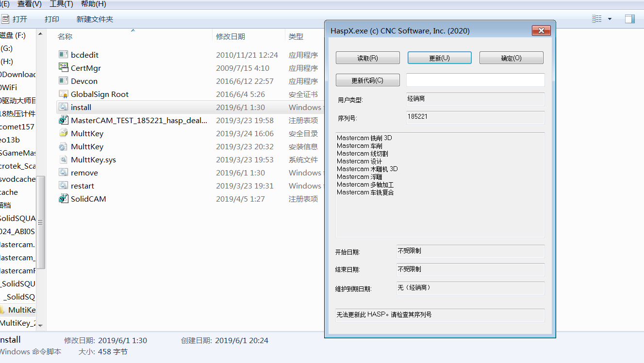Click the navigation tree scroll-up arrow

(41, 35)
